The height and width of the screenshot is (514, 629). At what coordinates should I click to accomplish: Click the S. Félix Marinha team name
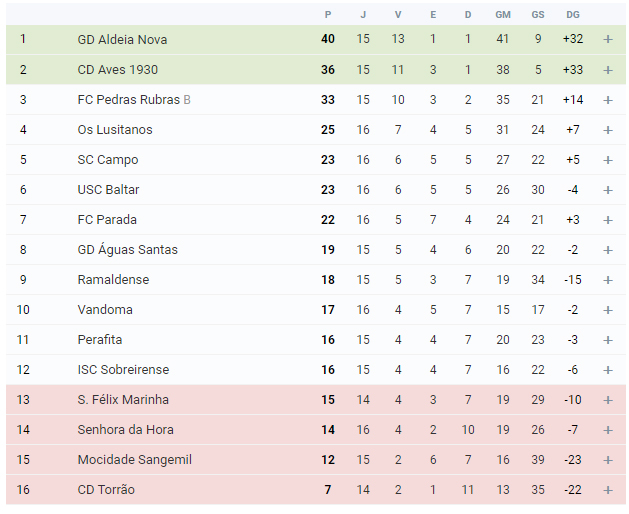tap(123, 400)
